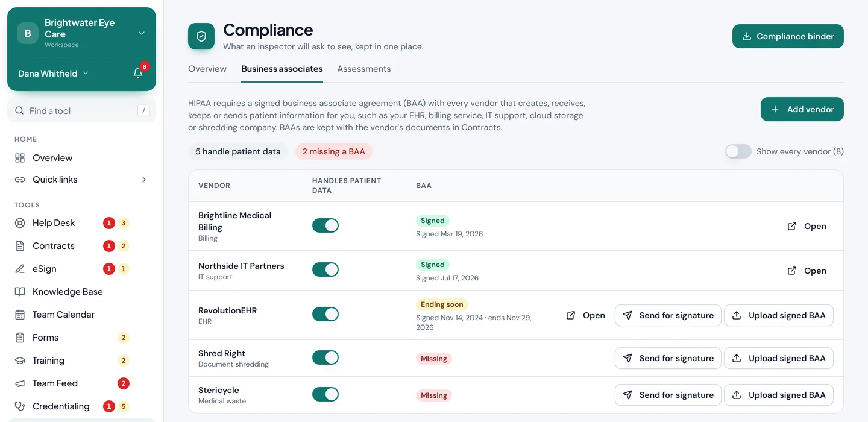The width and height of the screenshot is (868, 422).
Task: Click external-link icon in Brightline Medical Billing row
Action: pyautogui.click(x=792, y=226)
